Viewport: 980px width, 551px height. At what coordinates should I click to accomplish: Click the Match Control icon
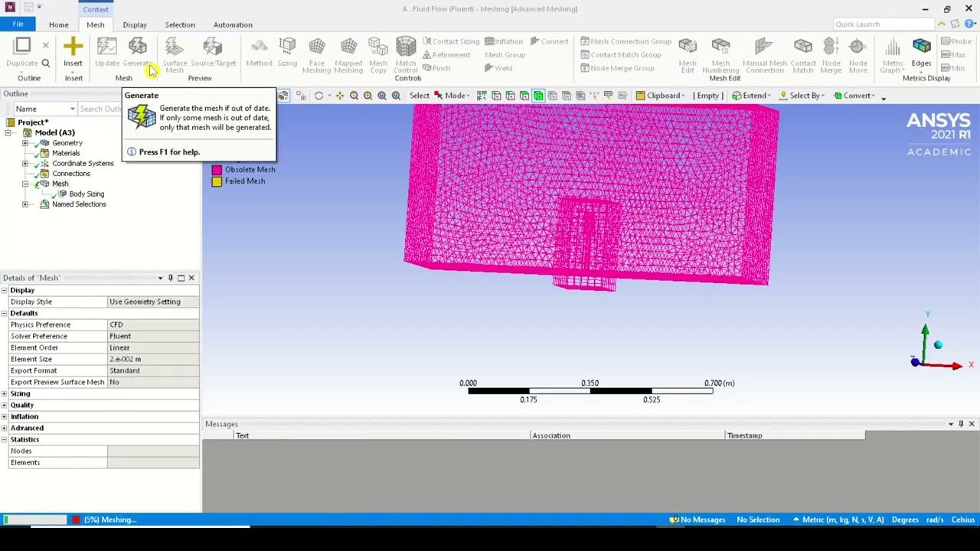(x=406, y=47)
